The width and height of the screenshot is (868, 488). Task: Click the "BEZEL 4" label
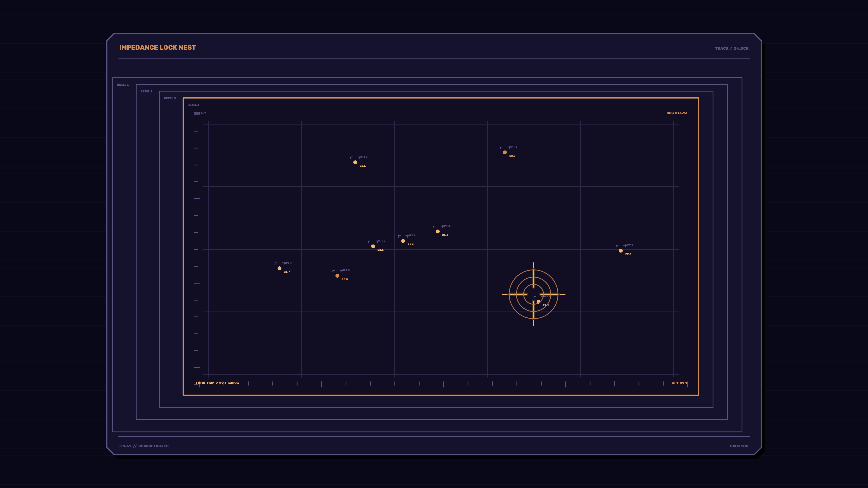pos(193,105)
